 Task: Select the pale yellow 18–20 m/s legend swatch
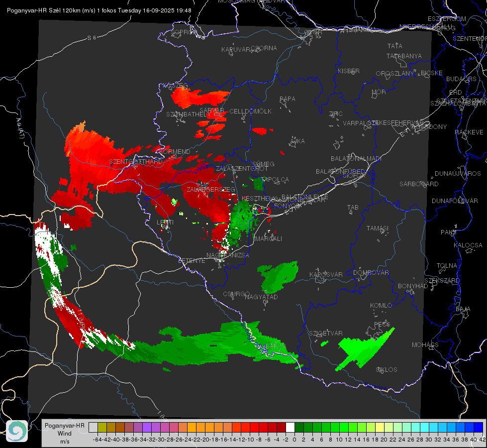click(x=380, y=427)
